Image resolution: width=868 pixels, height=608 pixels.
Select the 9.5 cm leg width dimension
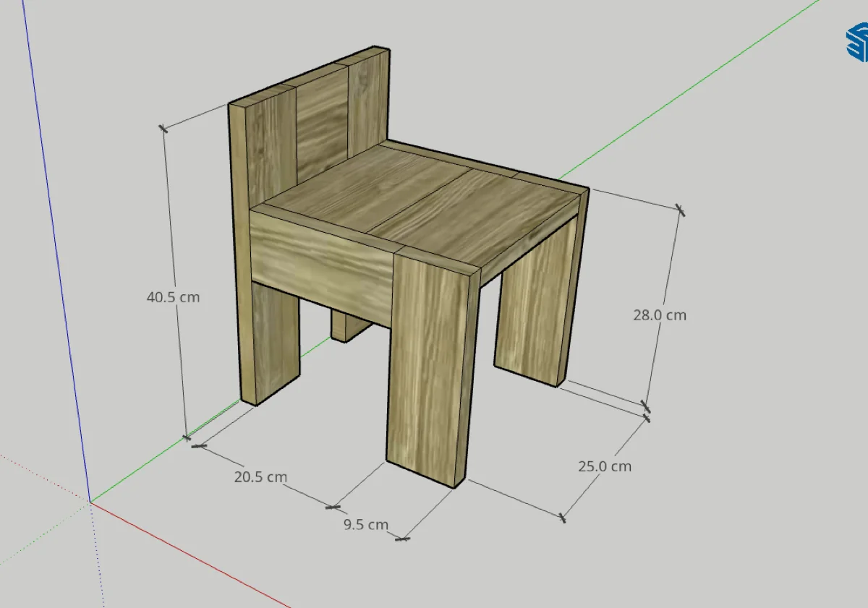coord(366,525)
